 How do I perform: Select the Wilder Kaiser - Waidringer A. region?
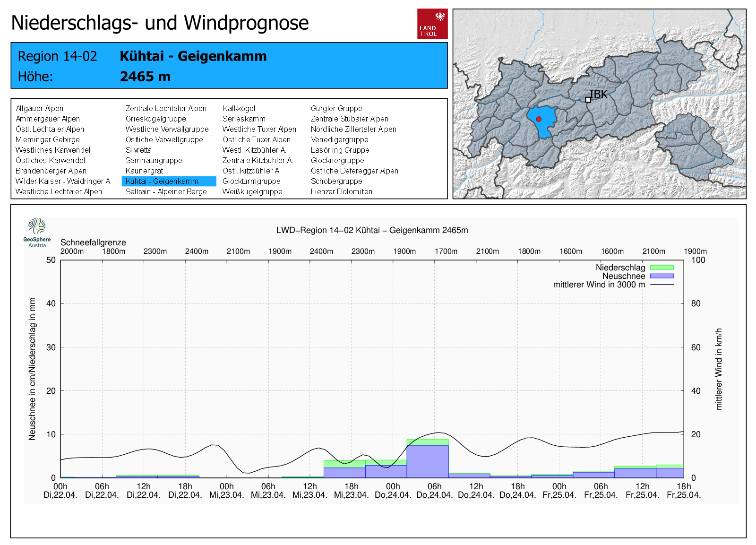point(63,182)
